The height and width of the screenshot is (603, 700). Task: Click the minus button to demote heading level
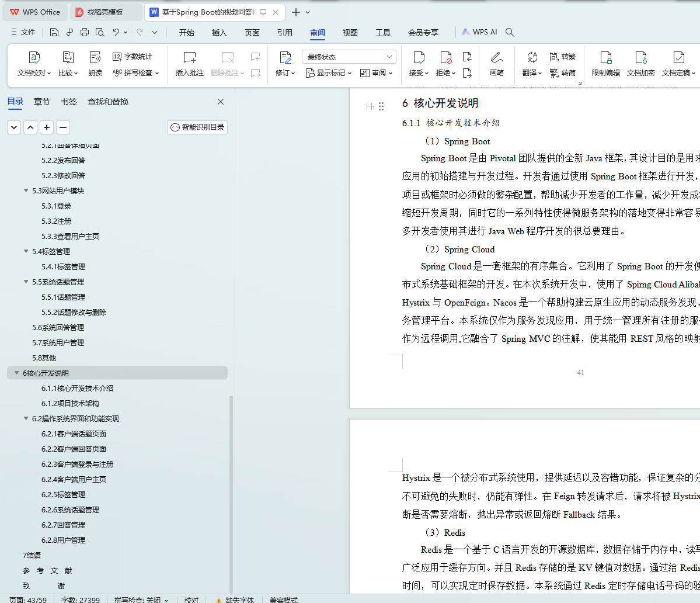(x=63, y=127)
